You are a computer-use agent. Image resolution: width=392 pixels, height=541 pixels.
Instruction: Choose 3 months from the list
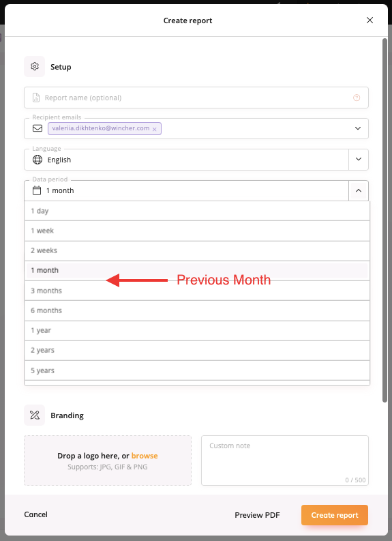[197, 291]
